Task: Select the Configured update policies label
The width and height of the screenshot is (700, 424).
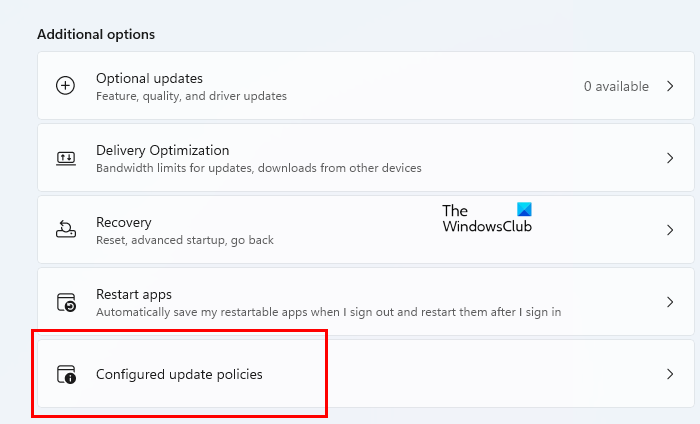Action: point(179,374)
